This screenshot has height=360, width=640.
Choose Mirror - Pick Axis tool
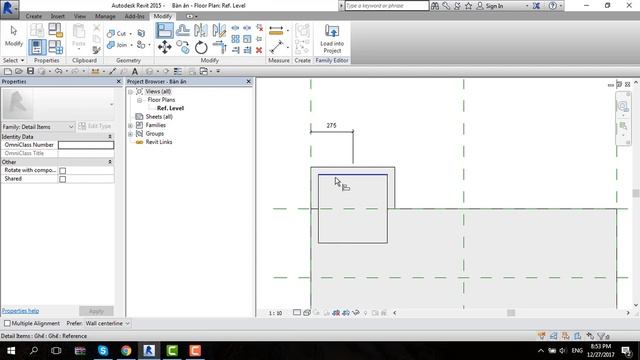(201, 31)
